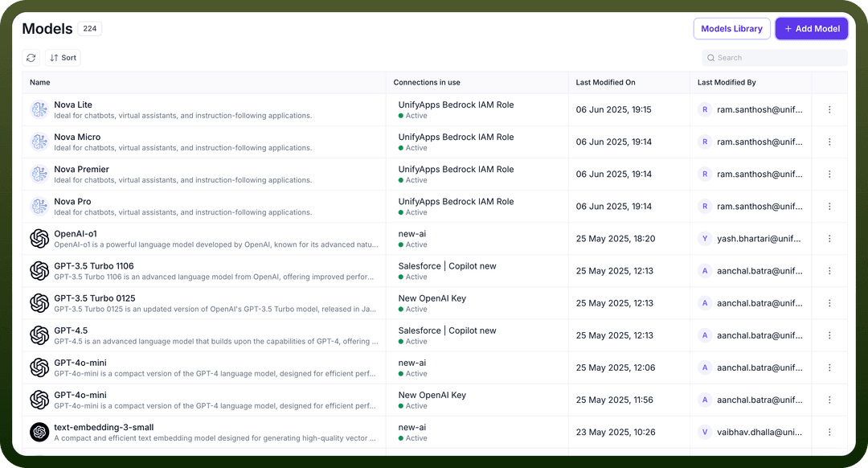
Task: Click the GPT-4.5 OpenAI logo
Action: click(39, 335)
